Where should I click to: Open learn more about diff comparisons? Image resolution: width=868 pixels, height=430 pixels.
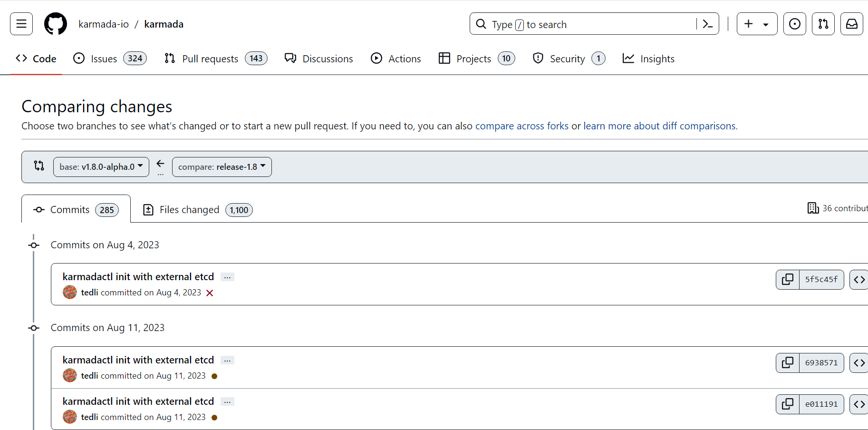pos(660,126)
